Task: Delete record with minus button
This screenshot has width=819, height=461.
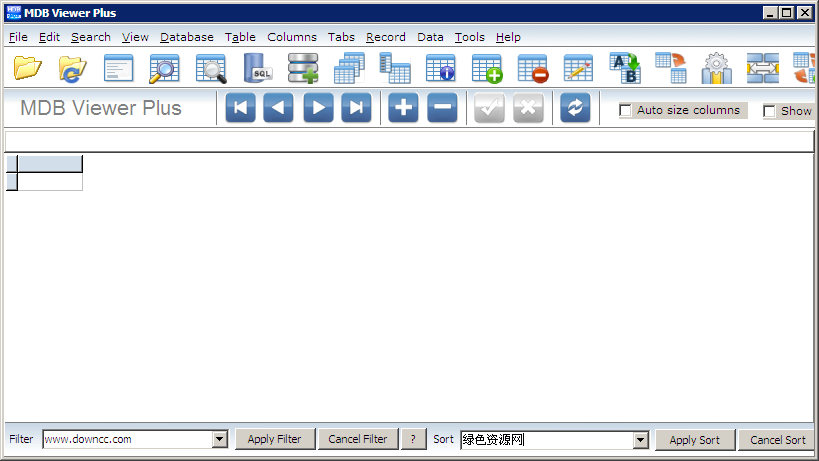Action: [442, 108]
